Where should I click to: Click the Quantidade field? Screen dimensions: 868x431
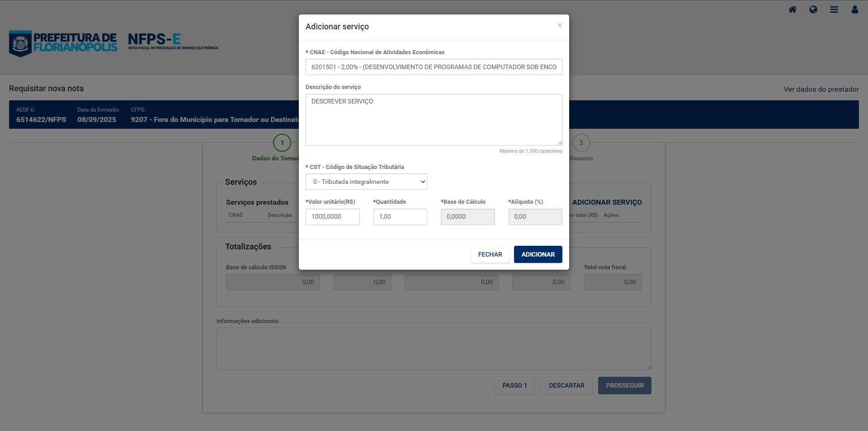400,217
